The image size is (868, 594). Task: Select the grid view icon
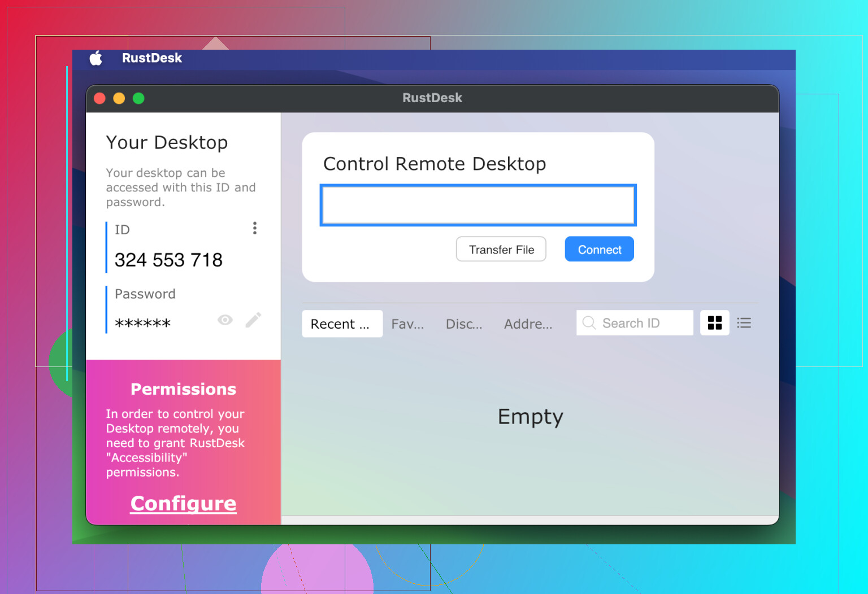715,323
